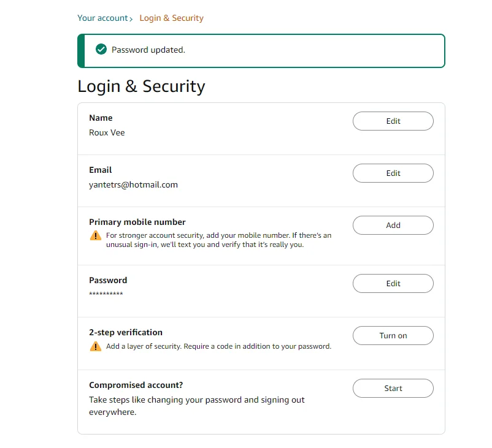Click the masked password asterisks
The width and height of the screenshot is (492, 448).
(x=106, y=294)
